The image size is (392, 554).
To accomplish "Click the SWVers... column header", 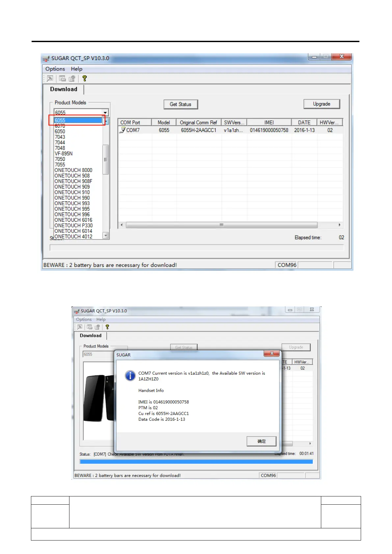I will [234, 122].
